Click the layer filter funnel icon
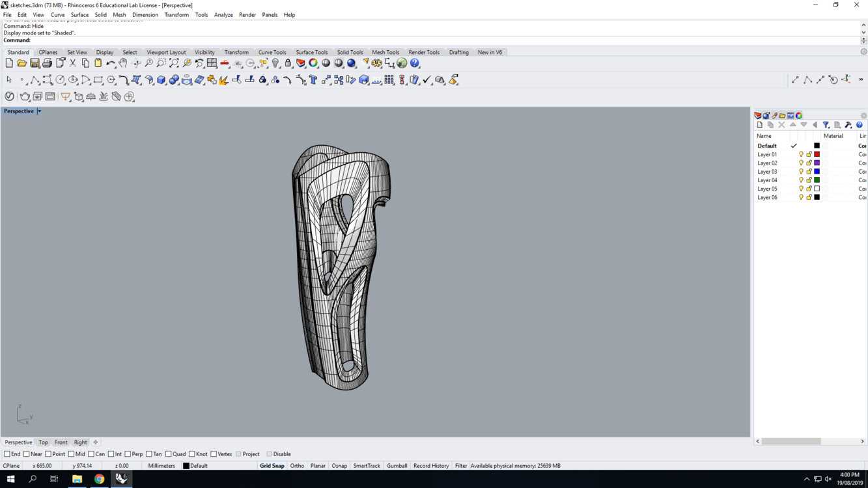 click(826, 125)
